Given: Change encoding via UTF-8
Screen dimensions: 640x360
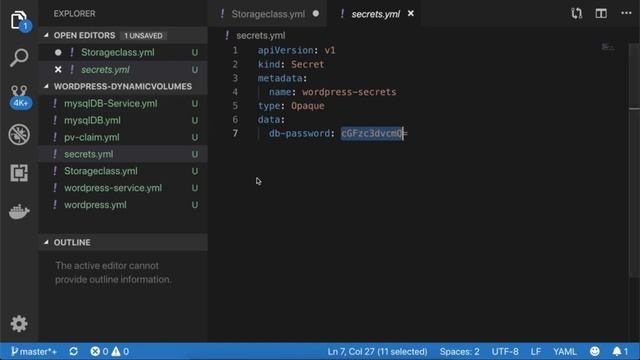Looking at the screenshot, I should [x=505, y=351].
